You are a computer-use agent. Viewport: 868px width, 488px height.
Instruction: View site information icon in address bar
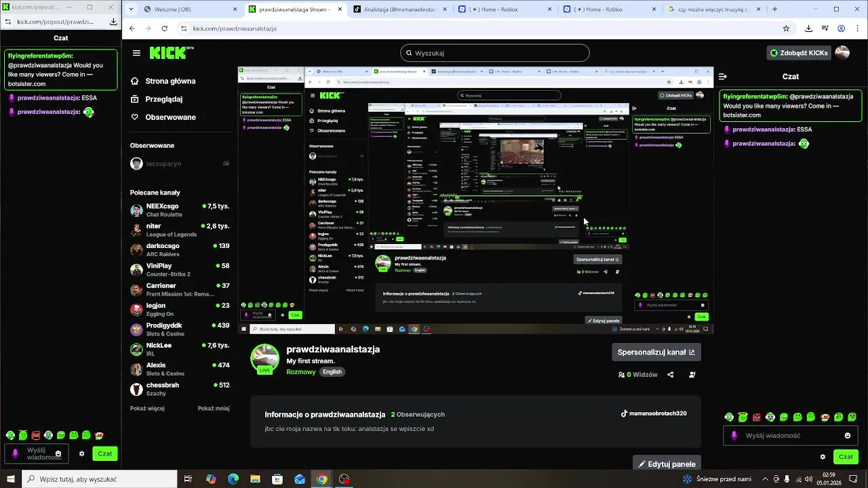coord(184,28)
